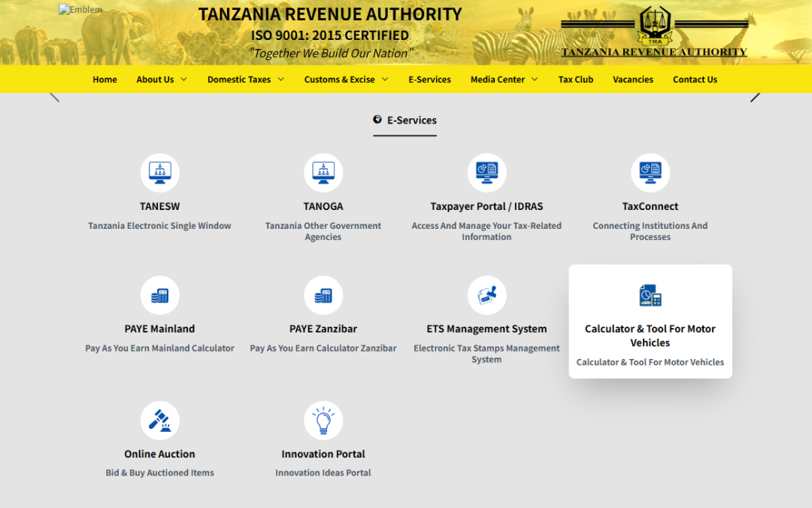Click "ISO 9001: 2015 CERTIFIED" text

click(x=330, y=35)
